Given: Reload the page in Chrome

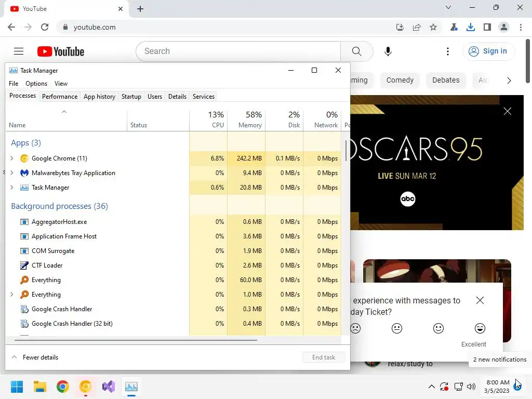Looking at the screenshot, I should (x=45, y=27).
